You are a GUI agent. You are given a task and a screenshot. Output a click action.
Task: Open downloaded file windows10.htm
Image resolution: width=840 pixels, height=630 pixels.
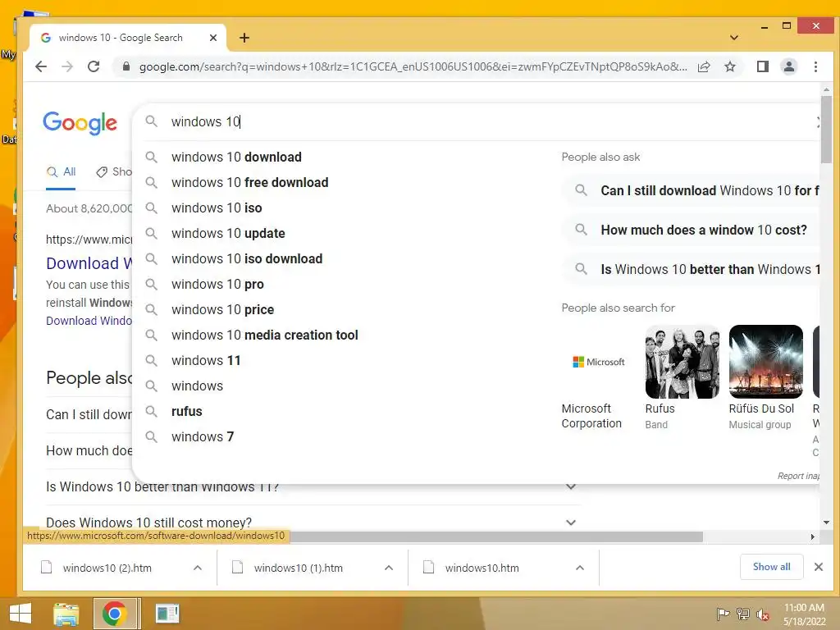point(482,568)
